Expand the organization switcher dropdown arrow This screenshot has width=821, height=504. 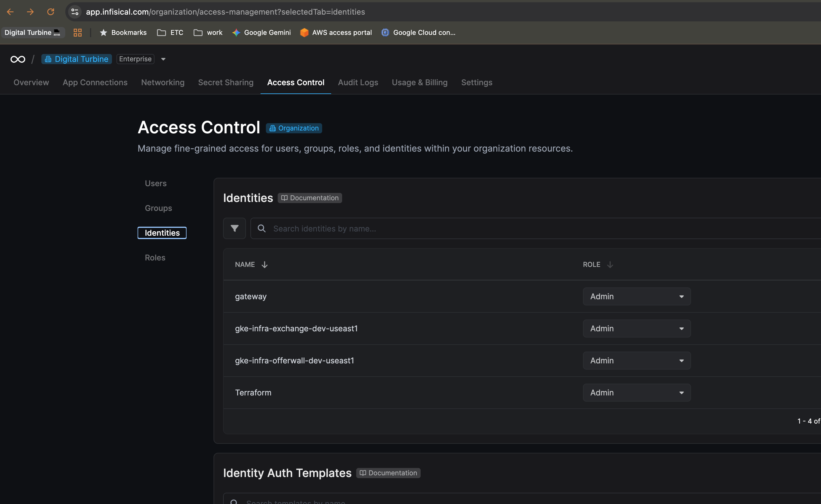coord(163,59)
